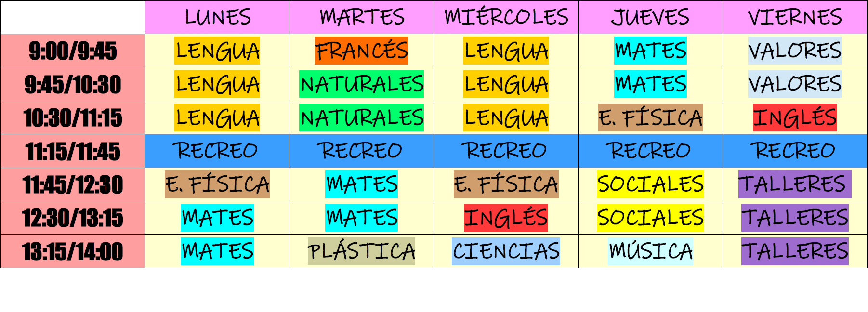
Task: Click the E. FÍSICA cell on Lunes
Action: [217, 184]
